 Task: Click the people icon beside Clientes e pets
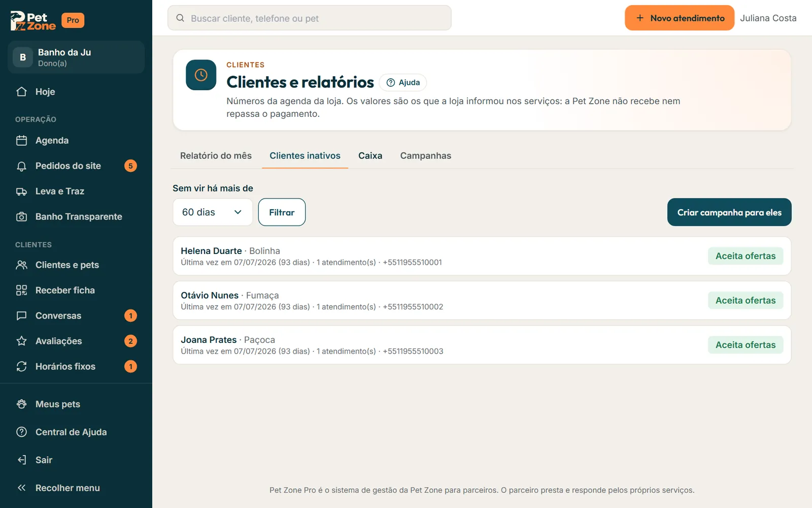[x=21, y=265]
